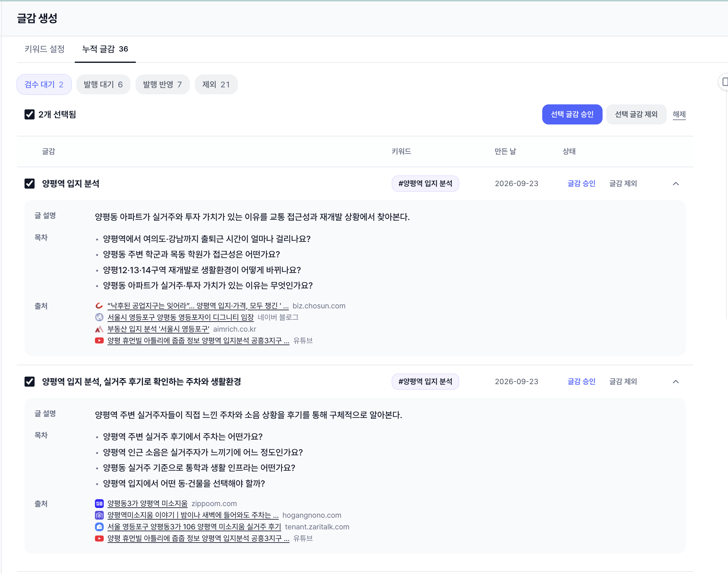Click second row's #양평역 입지 분석 keyword tag
The width and height of the screenshot is (728, 574).
pos(425,381)
